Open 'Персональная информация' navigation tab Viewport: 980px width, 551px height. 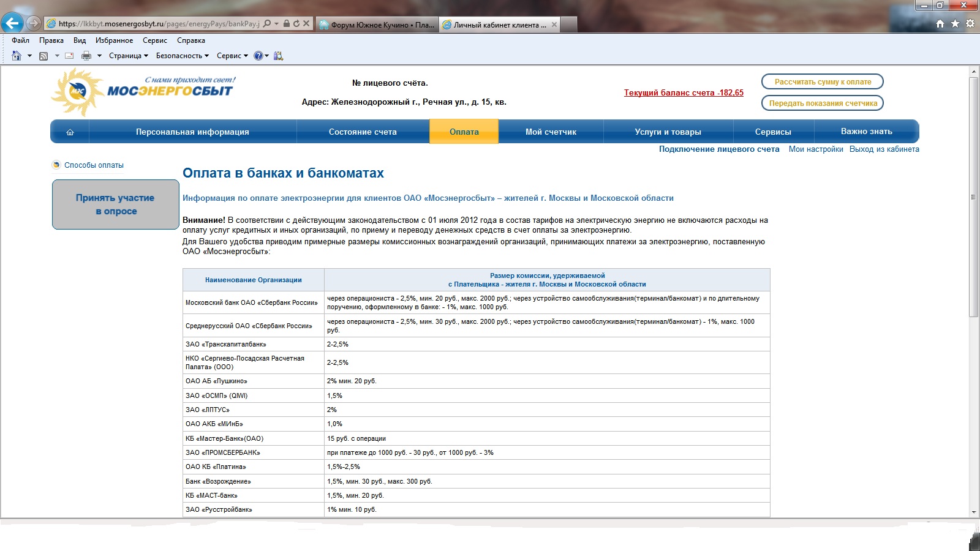192,132
